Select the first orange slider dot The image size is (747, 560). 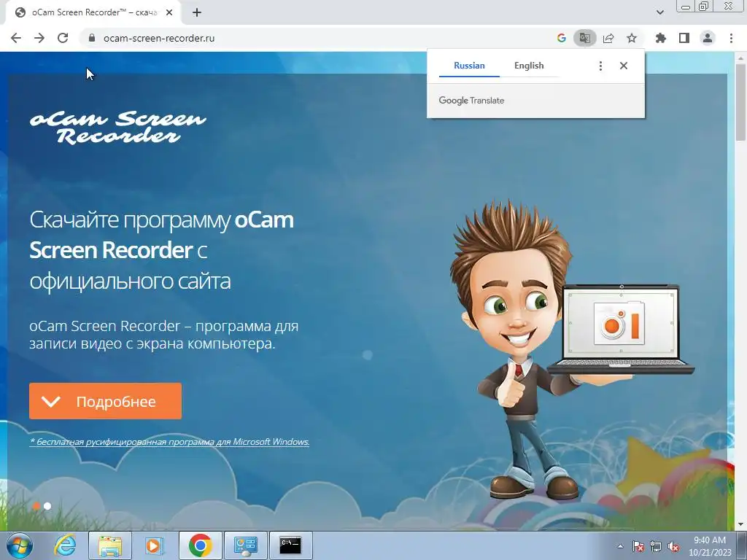tap(36, 506)
